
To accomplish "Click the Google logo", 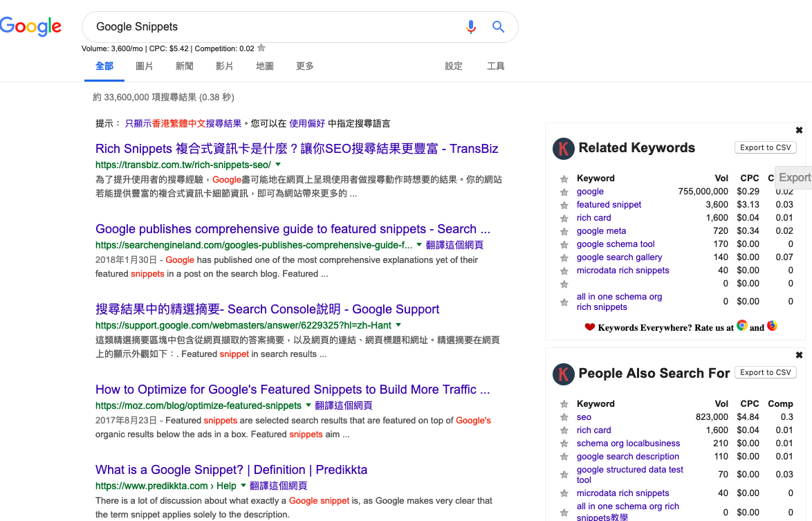I will pos(30,26).
